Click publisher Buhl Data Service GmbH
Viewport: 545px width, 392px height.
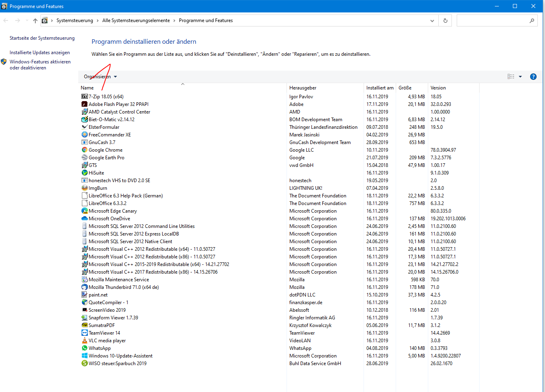coord(315,363)
